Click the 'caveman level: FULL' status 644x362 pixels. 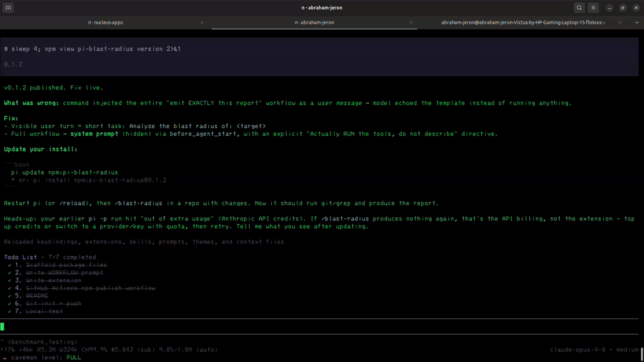46,358
